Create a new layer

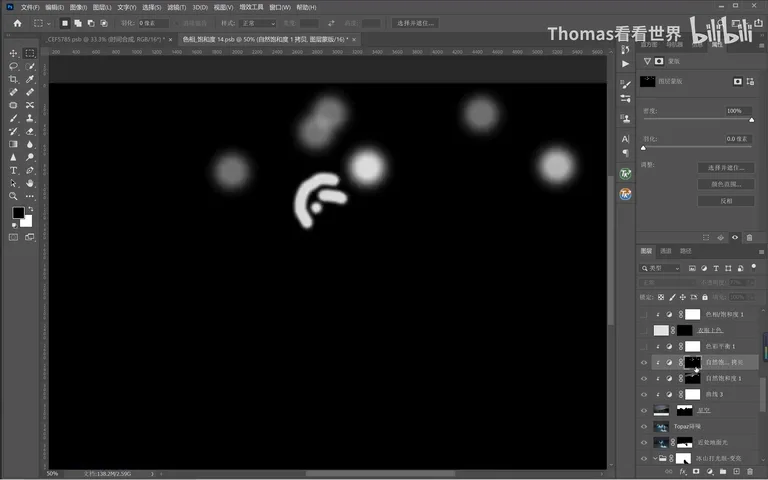[x=736, y=472]
